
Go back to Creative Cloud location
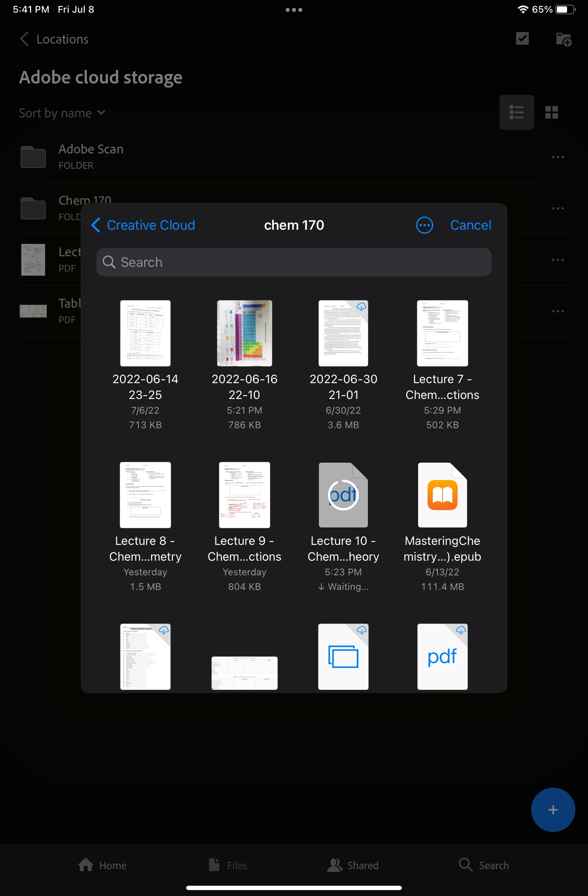click(143, 225)
